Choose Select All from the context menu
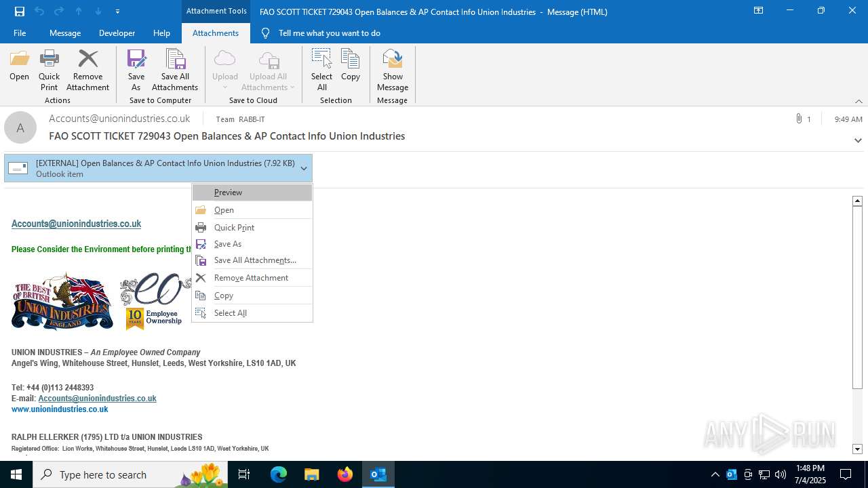This screenshot has width=868, height=488. (x=252, y=313)
